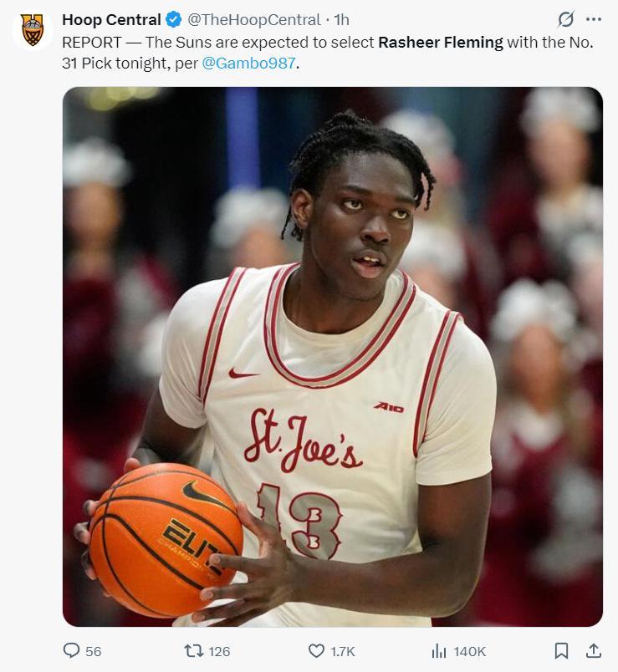
Task: Click the 1h timestamp of the post
Action: pyautogui.click(x=341, y=19)
